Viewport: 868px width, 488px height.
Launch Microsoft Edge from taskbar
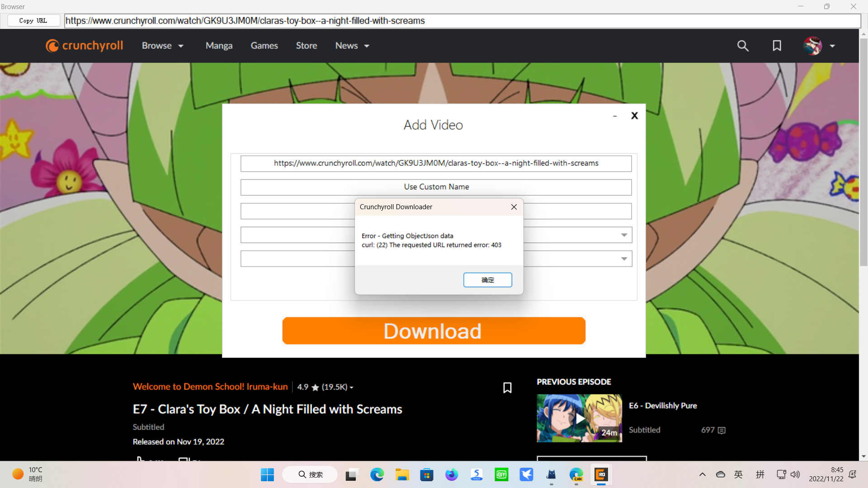pos(377,474)
